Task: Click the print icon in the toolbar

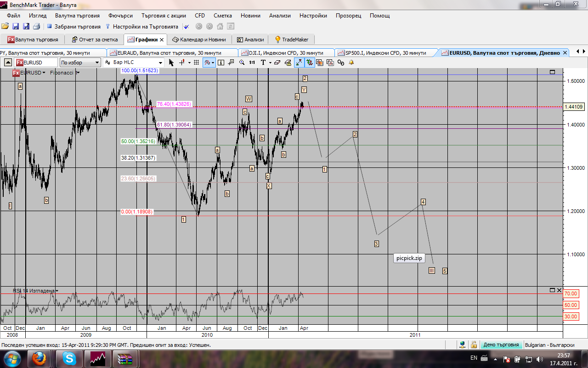Action: tap(36, 27)
